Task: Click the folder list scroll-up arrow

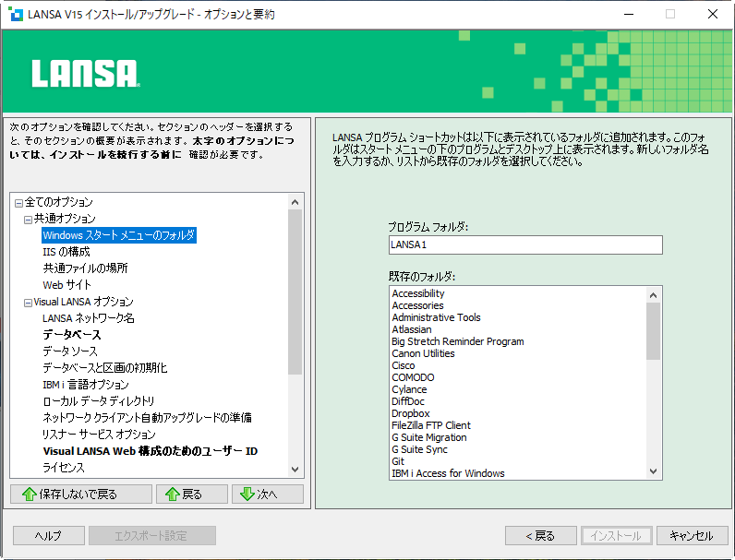Action: 653,295
